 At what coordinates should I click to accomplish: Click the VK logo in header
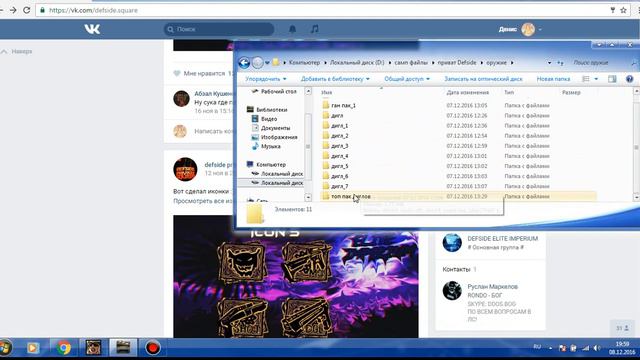coord(92,29)
